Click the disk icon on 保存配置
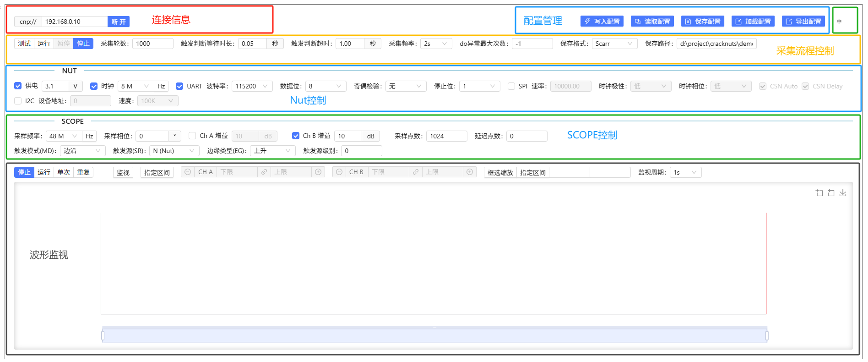Screen dimensions: 868x362 pyautogui.click(x=688, y=22)
